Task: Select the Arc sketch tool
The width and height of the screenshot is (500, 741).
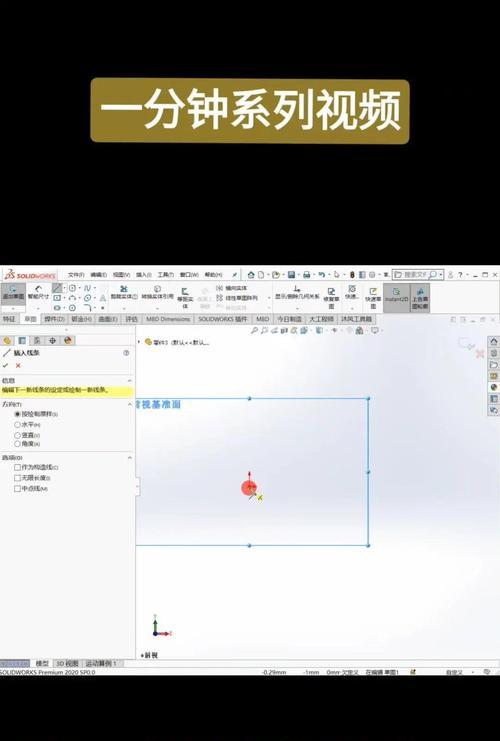Action: [72, 298]
